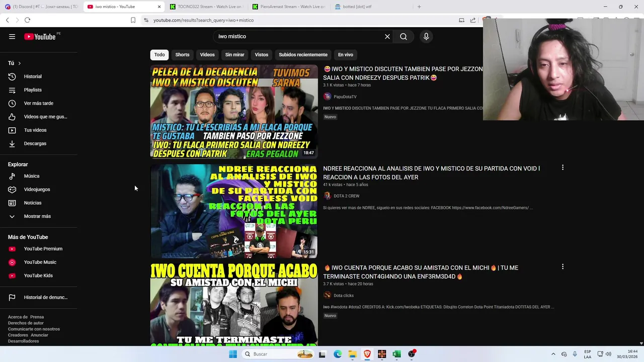Click PapuDotaTV channel avatar
Screen dimensions: 644x362
tap(327, 97)
